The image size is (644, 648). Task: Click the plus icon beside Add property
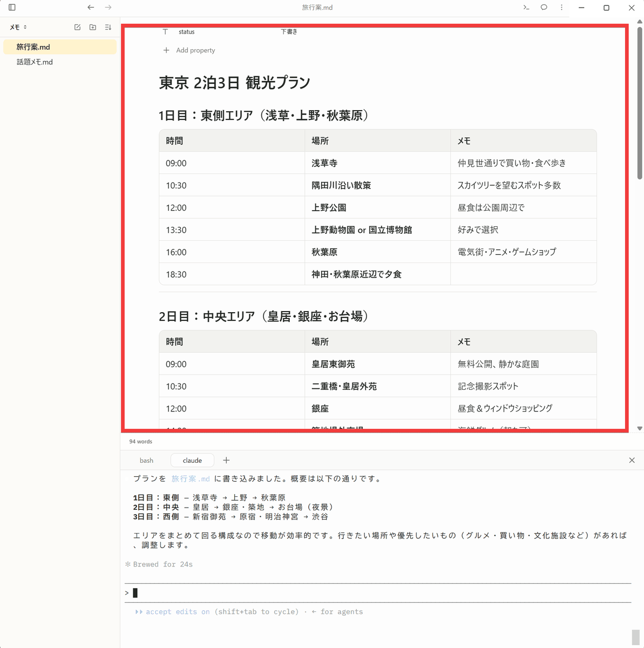[166, 50]
